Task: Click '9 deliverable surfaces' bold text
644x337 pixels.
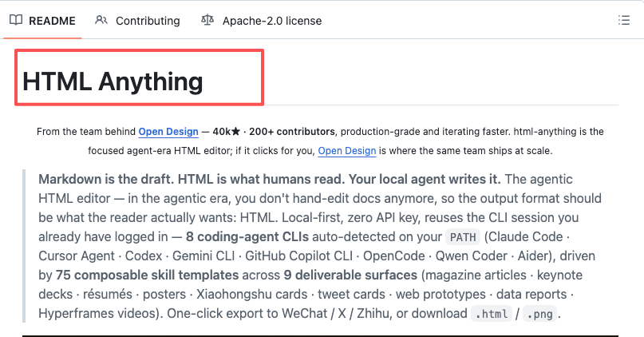Action: click(350, 275)
